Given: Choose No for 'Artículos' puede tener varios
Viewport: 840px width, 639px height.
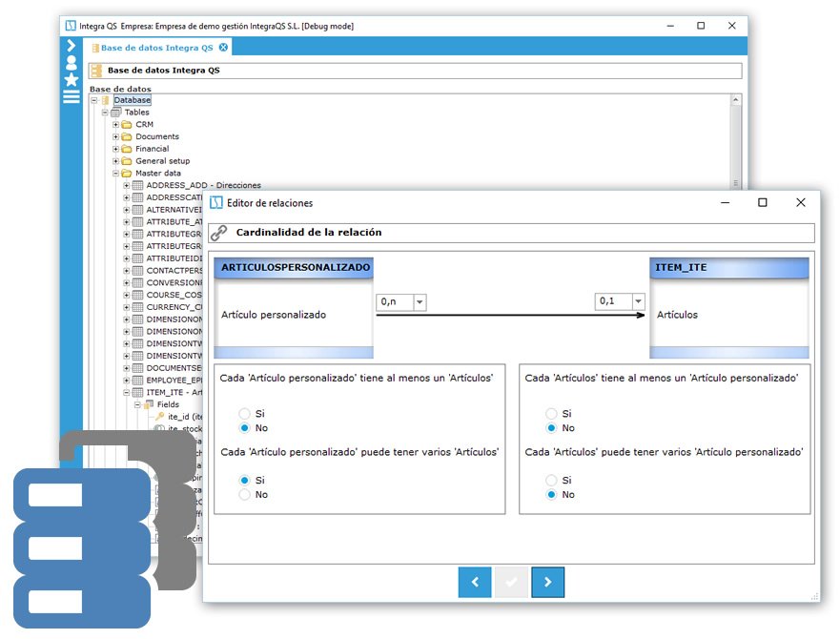Looking at the screenshot, I should click(x=551, y=495).
